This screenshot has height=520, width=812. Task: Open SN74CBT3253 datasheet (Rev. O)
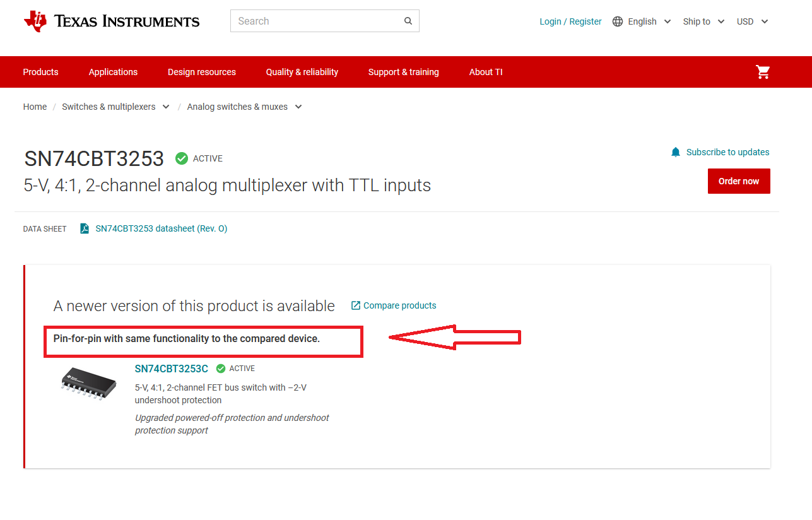point(161,228)
